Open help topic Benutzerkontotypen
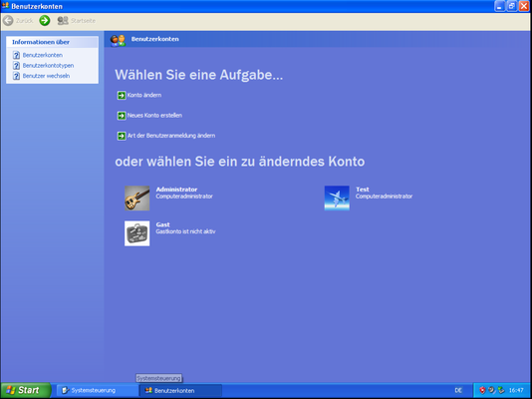Viewport: 532px width, 399px height. (48, 65)
